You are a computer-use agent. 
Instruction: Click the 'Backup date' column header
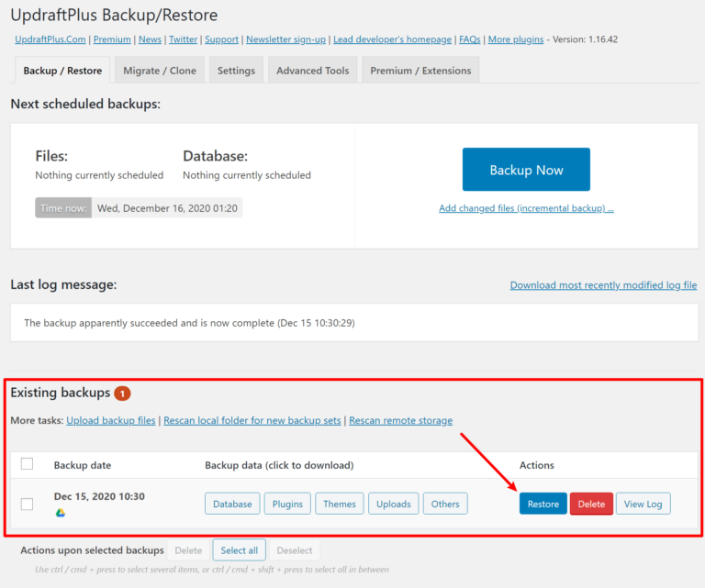[x=83, y=465]
